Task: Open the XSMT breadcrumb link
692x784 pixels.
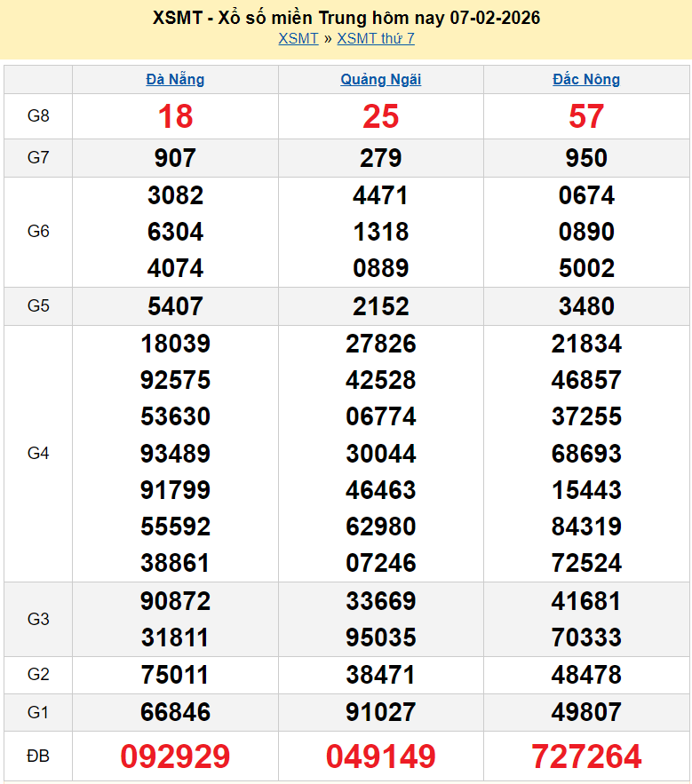Action: tap(298, 38)
